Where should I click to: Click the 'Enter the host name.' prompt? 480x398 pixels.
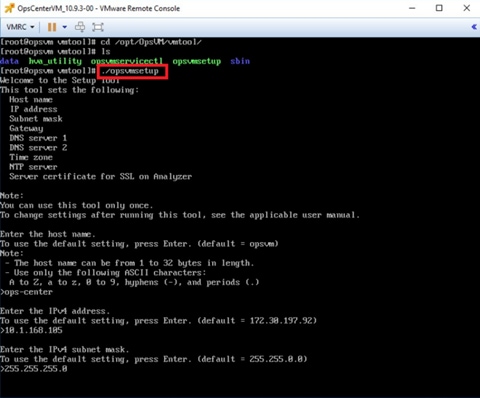(48, 234)
